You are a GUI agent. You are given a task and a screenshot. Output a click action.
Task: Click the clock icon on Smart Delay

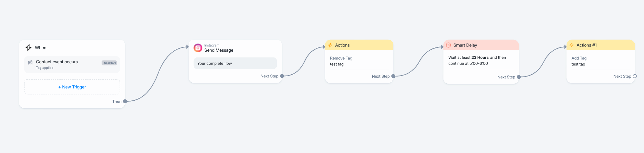coord(448,45)
